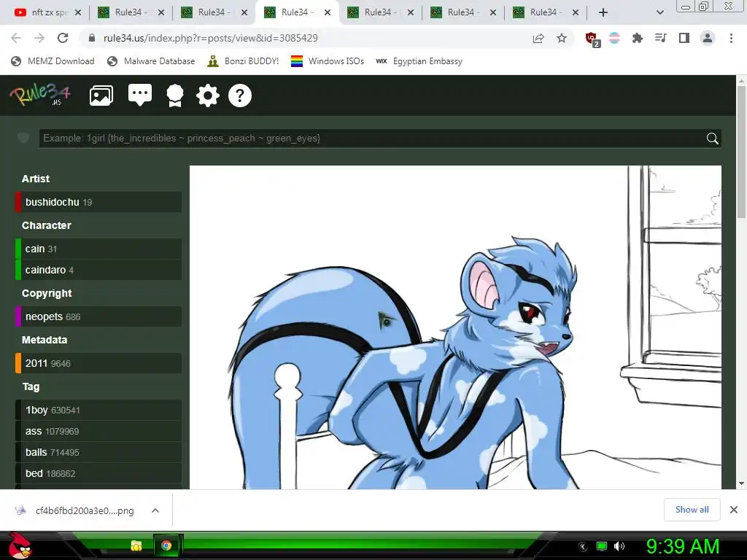Open a new tab with the plus button
747x560 pixels.
[603, 12]
